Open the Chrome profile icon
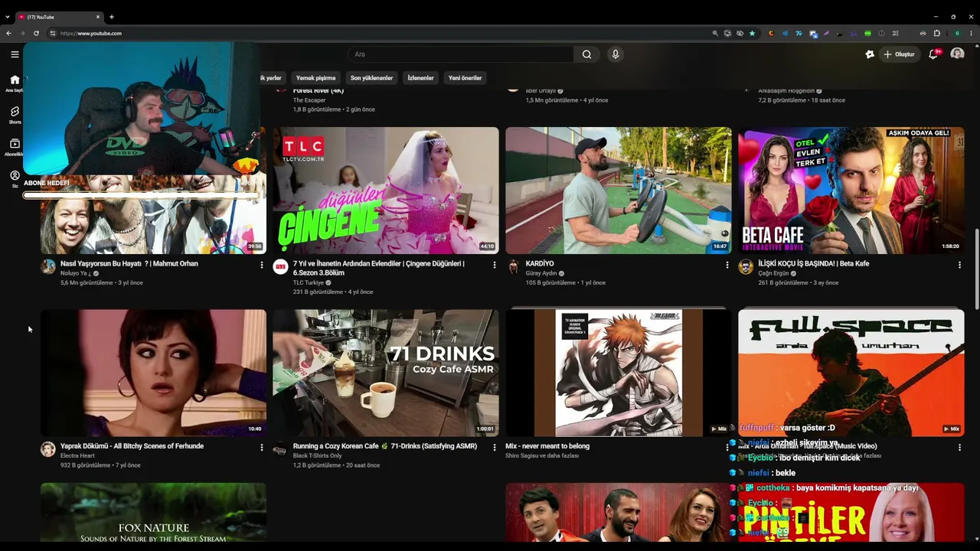The height and width of the screenshot is (551, 980). coord(957,33)
